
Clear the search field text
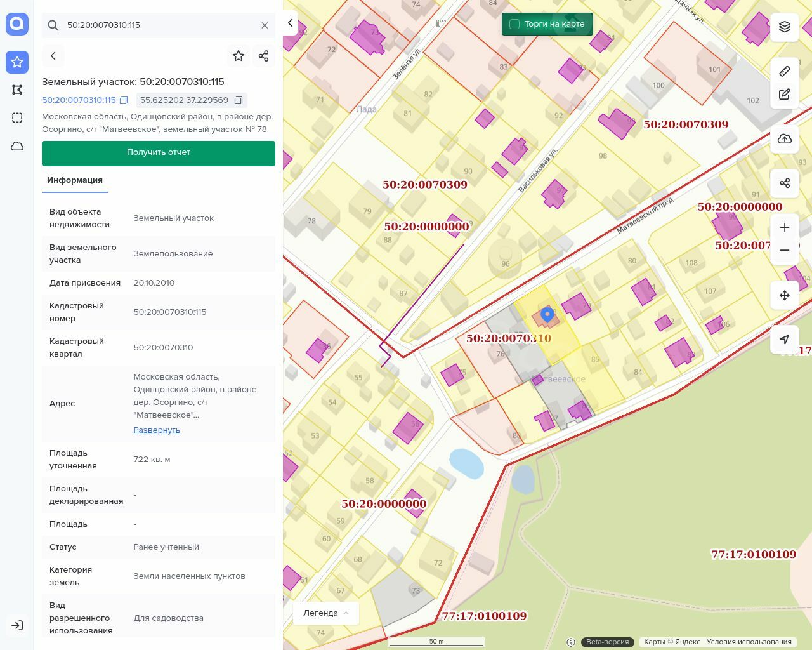pyautogui.click(x=265, y=25)
